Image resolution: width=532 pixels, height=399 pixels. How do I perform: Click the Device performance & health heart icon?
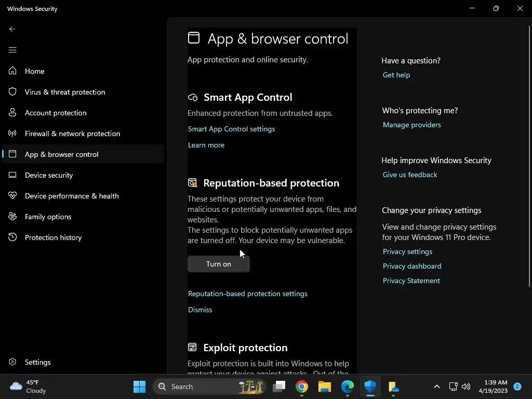pos(12,195)
